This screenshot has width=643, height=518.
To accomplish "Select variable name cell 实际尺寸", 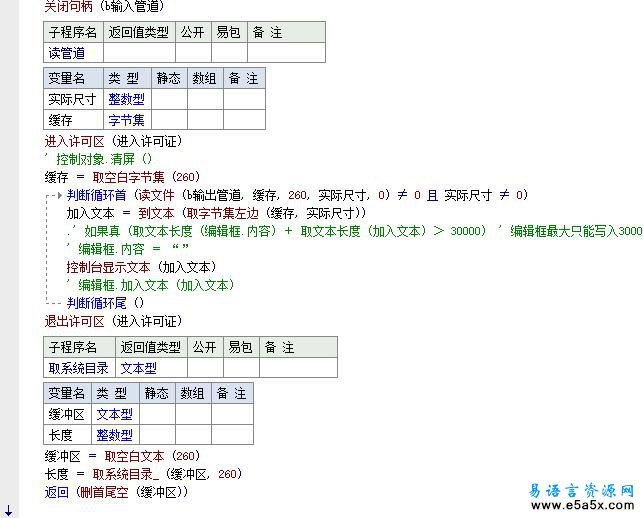I will 73,99.
